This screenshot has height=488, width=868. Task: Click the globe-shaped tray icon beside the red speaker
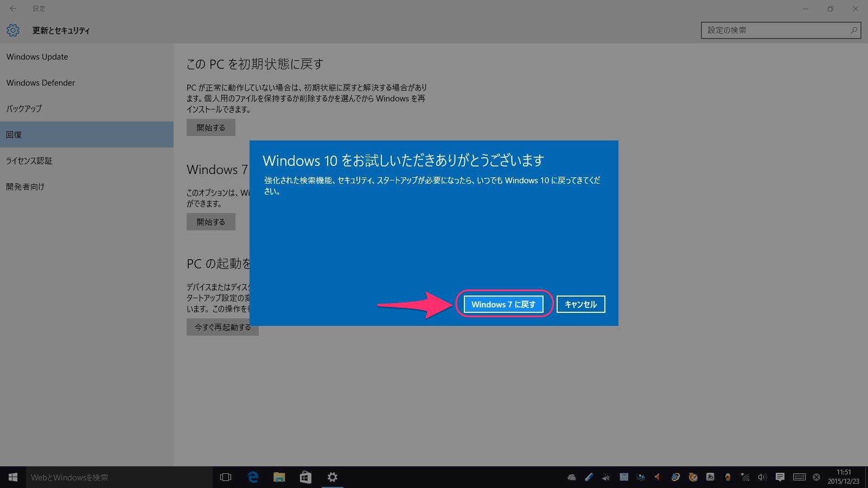pyautogui.click(x=675, y=477)
